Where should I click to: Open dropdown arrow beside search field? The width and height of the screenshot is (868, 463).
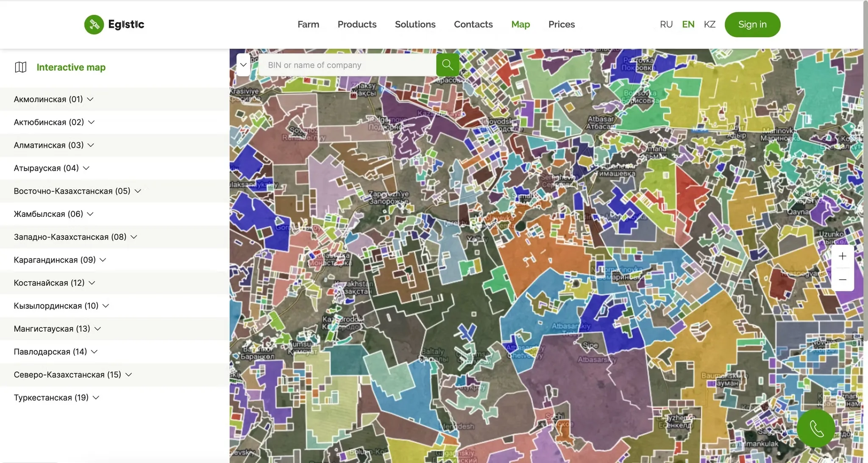coord(243,65)
